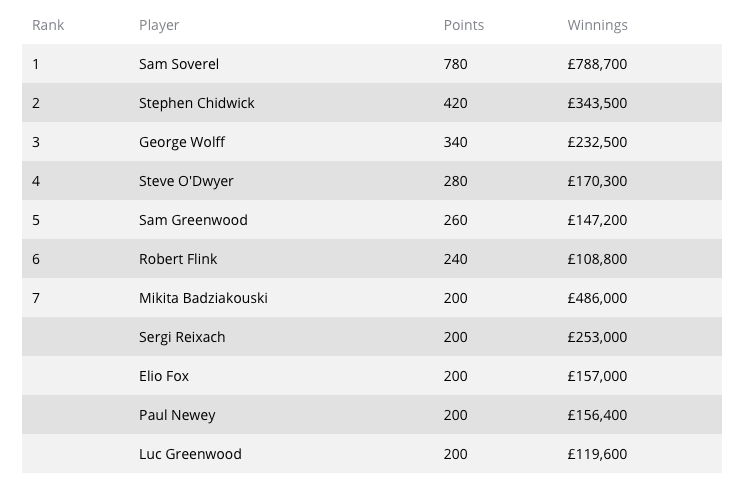Click on George Wolff's name
This screenshot has width=747, height=495.
tap(182, 142)
